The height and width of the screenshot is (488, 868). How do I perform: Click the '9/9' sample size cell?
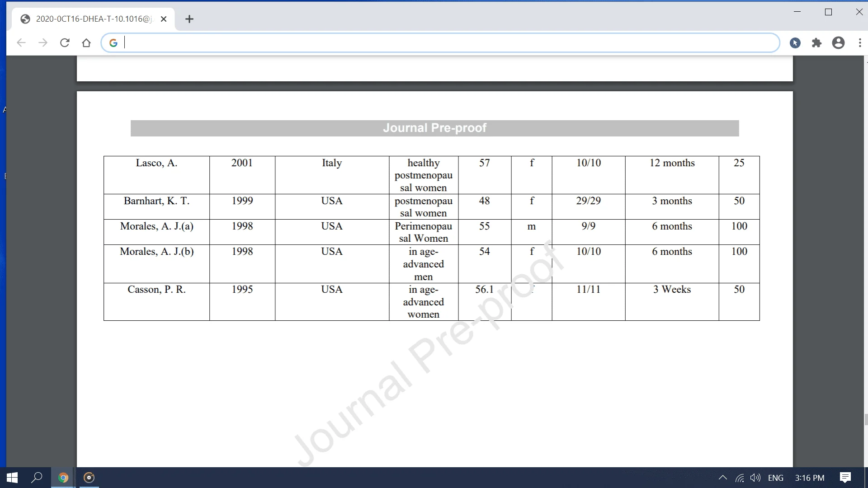coord(589,232)
